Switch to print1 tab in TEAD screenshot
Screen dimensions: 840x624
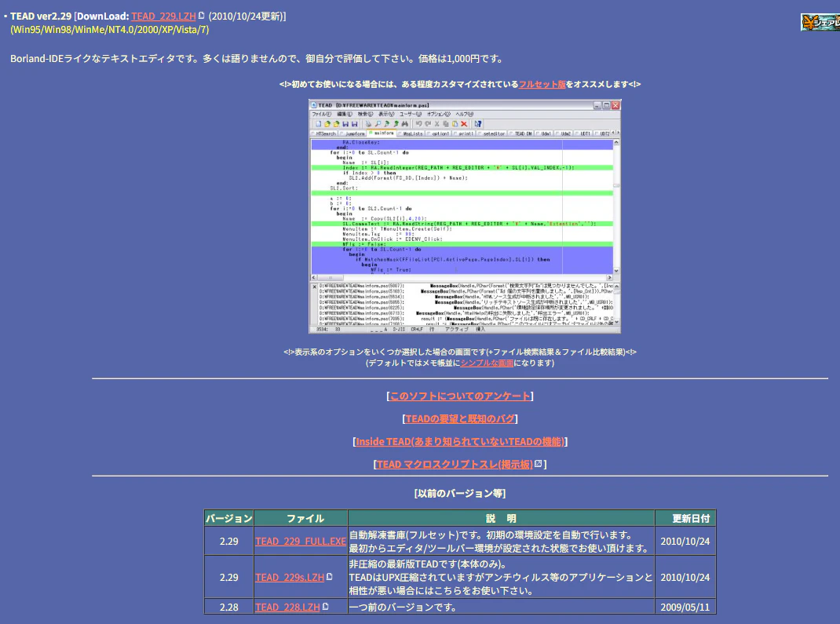[x=464, y=133]
